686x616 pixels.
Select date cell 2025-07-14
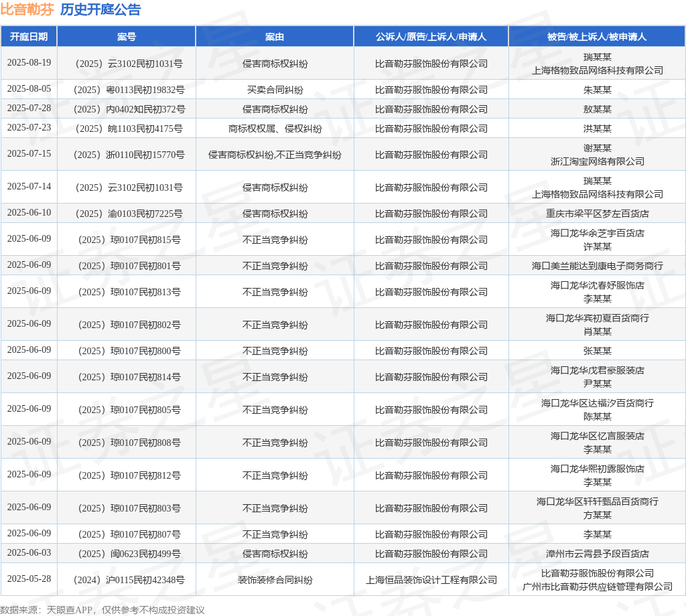click(x=29, y=187)
